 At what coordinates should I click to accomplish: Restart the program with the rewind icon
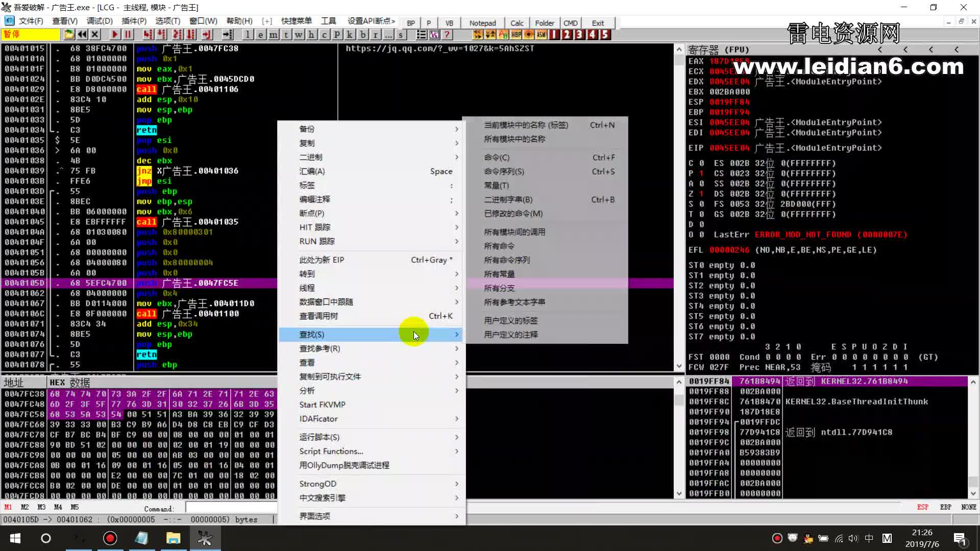(82, 34)
